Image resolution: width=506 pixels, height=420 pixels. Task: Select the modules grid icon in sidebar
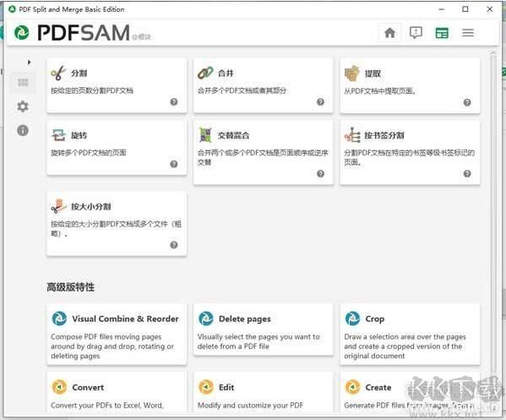point(23,83)
